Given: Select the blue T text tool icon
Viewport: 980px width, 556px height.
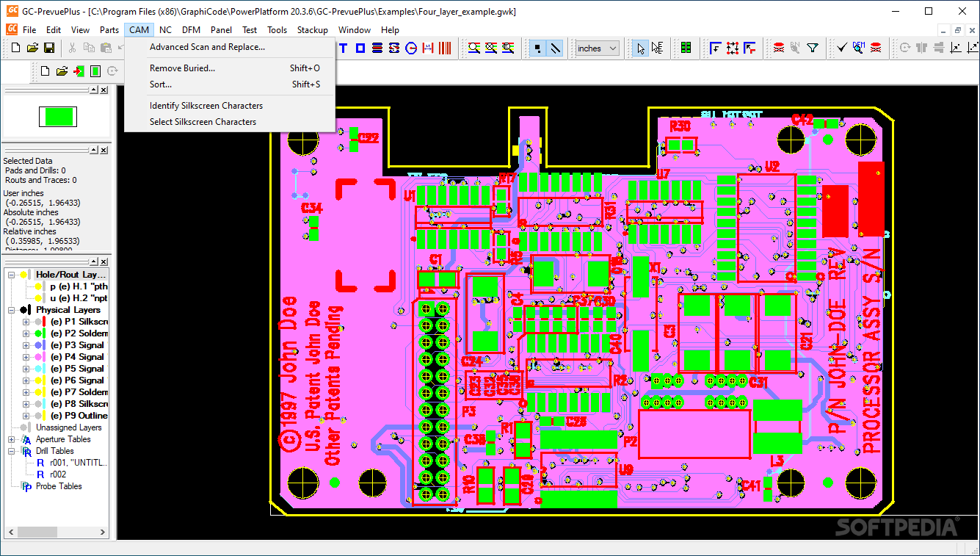Looking at the screenshot, I should click(x=343, y=48).
